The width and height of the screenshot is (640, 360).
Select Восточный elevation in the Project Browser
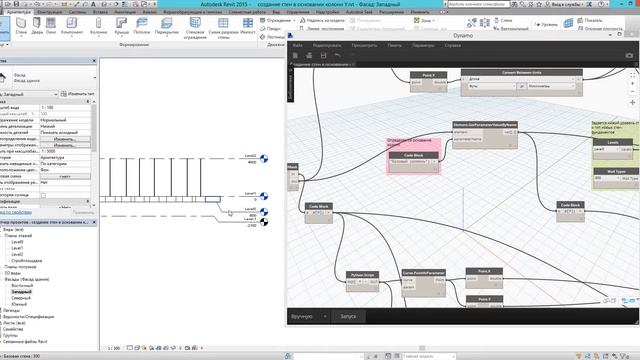(22, 285)
